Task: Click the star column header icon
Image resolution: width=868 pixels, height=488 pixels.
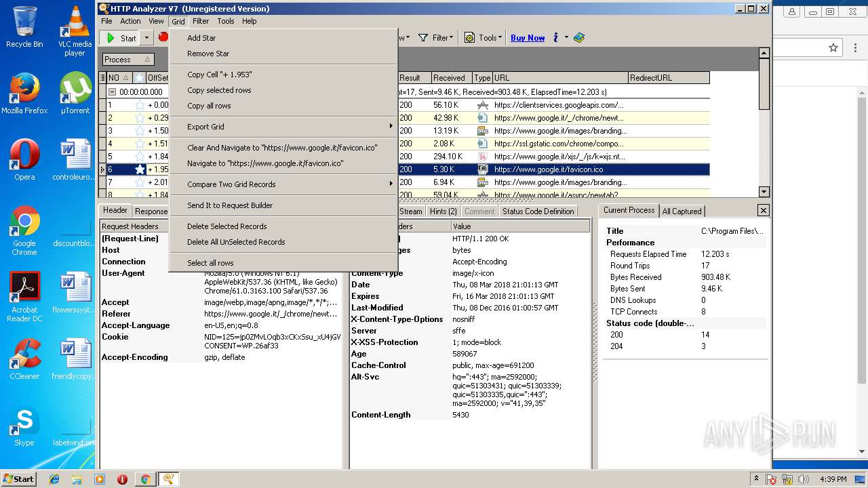Action: point(139,78)
